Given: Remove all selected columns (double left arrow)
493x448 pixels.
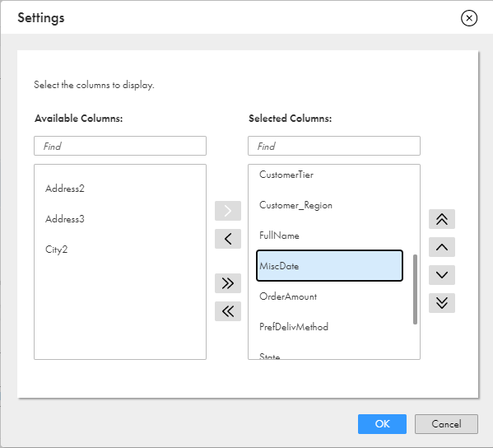Looking at the screenshot, I should tap(228, 311).
